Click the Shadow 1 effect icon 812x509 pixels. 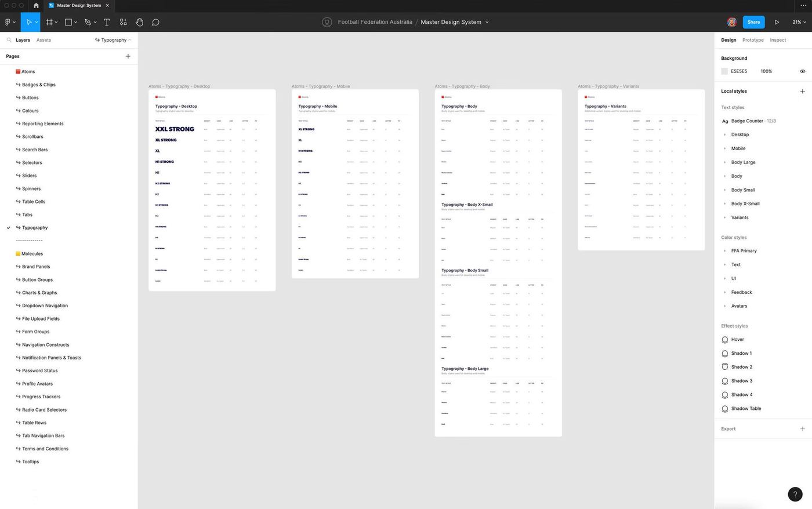(725, 354)
